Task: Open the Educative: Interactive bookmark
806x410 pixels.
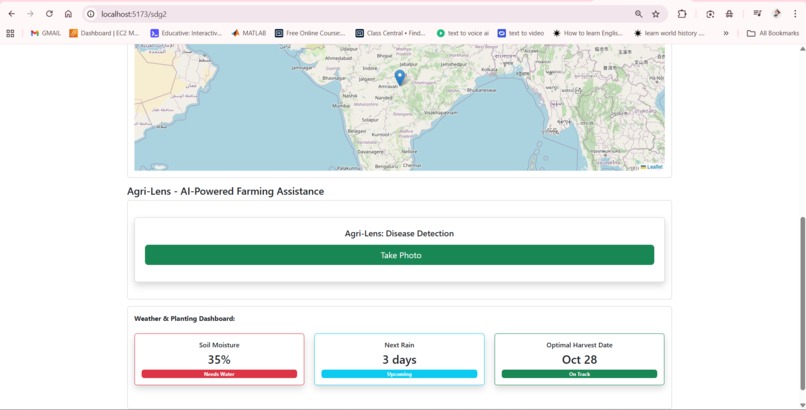Action: (186, 33)
